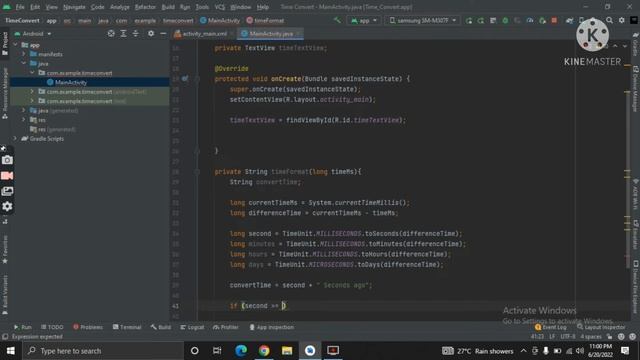Viewport: 640px width, 360px height.
Task: Open the gallery icon in the recorder overlay
Action: coord(7,191)
